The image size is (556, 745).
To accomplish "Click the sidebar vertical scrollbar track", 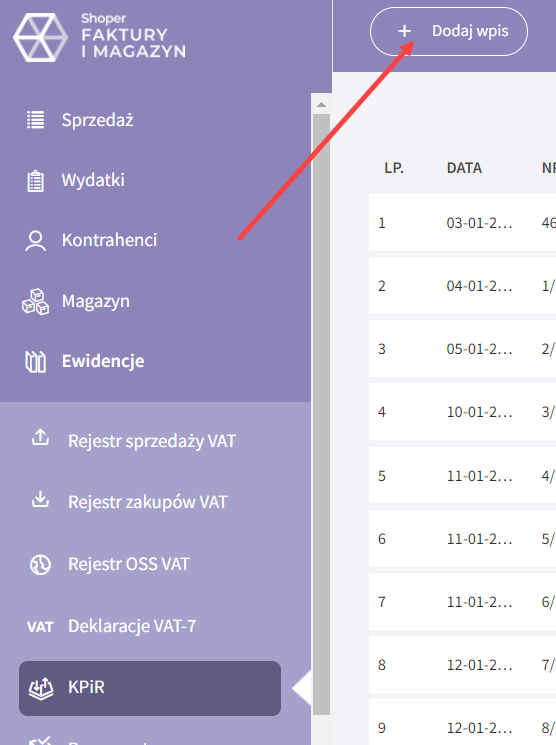I will (321, 413).
